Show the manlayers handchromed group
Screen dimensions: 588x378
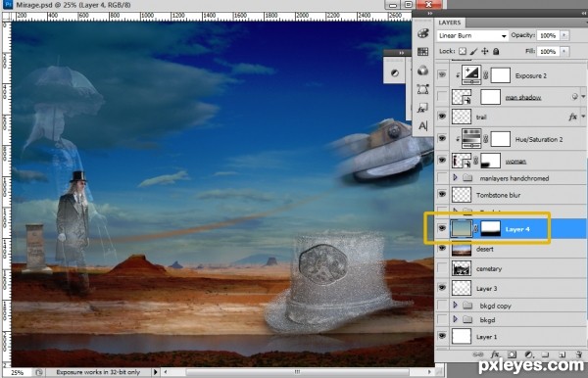[443, 178]
